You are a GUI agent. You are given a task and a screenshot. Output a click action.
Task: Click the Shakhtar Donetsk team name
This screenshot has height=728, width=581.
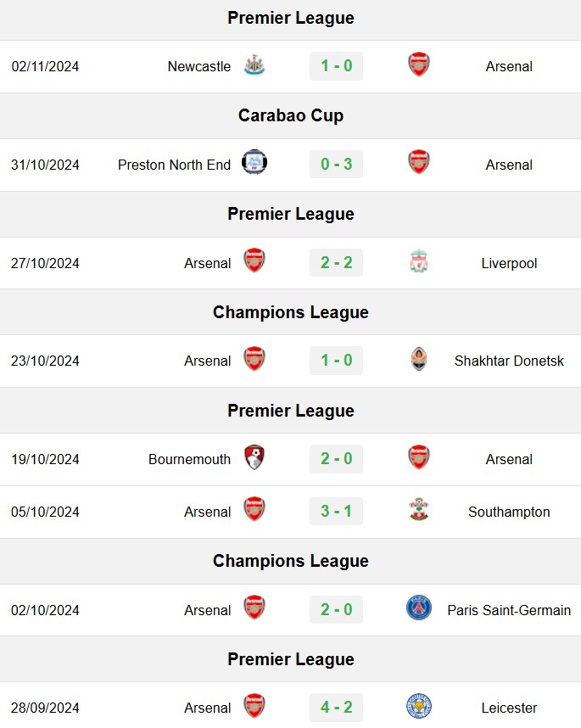[509, 361]
